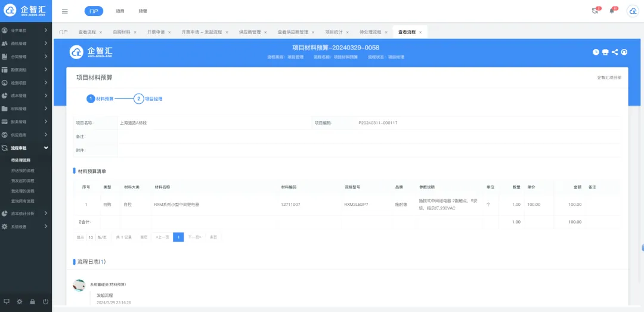
Task: Expand the 系统设置 chevron
Action: point(46,227)
